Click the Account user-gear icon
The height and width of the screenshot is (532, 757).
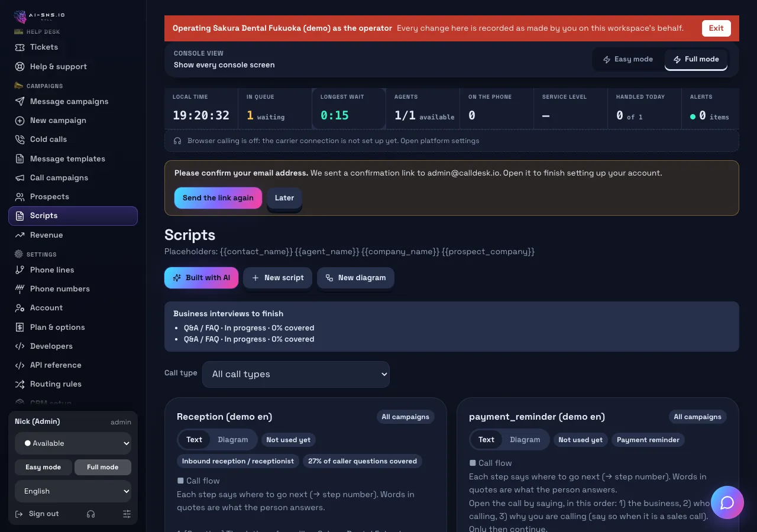coord(20,308)
